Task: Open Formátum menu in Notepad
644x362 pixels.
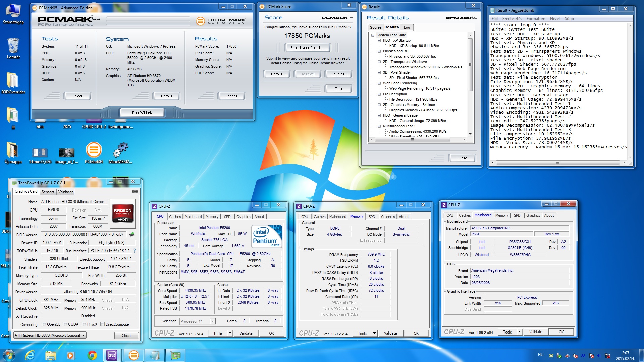Action: pyautogui.click(x=536, y=19)
